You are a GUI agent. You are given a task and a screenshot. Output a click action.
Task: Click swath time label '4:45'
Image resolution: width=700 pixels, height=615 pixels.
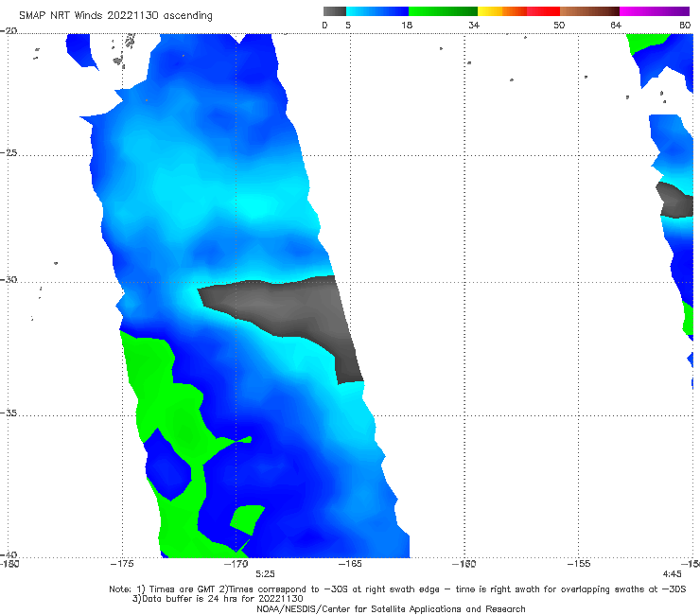(672, 574)
